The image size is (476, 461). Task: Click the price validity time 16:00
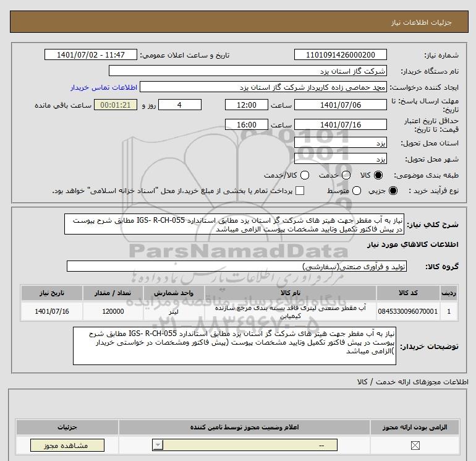[247, 124]
